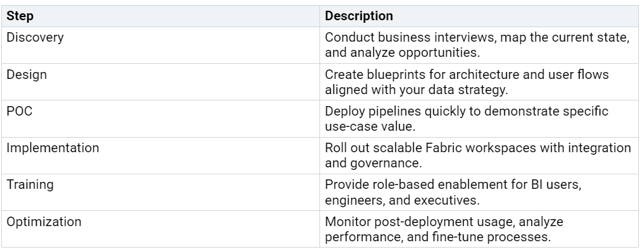The image size is (644, 252).
Task: Click the 'Provide role-based enablement' description cell
Action: tap(479, 193)
